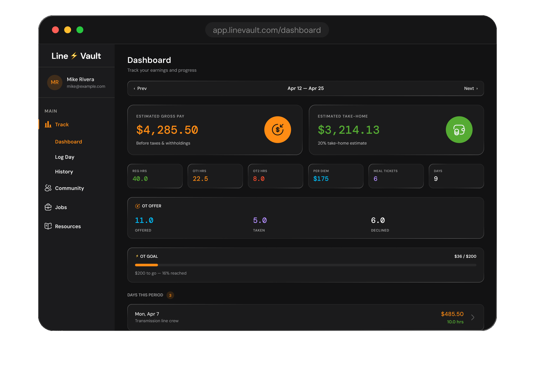Click the $3,214.13 take-home amount

(349, 130)
